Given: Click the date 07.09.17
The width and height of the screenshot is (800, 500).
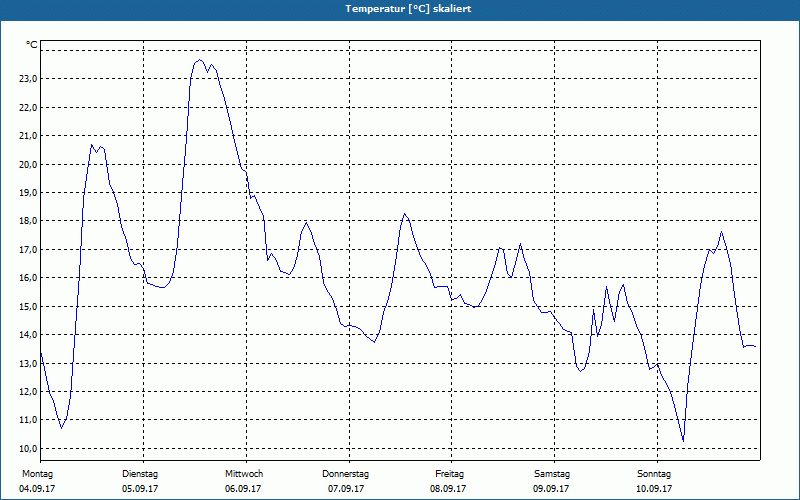Looking at the screenshot, I should click(x=346, y=489).
